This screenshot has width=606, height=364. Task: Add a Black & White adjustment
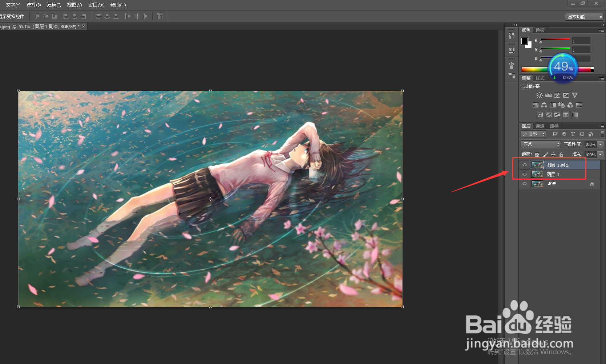553,105
